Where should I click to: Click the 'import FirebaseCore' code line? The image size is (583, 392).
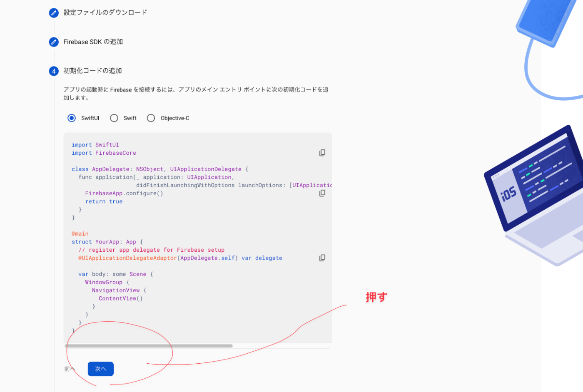(104, 153)
